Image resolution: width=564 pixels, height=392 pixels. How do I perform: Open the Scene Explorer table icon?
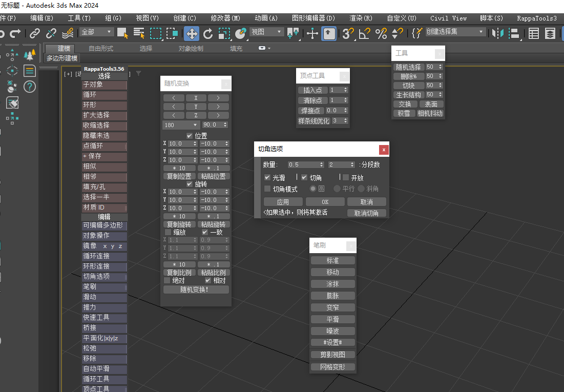[x=534, y=33]
